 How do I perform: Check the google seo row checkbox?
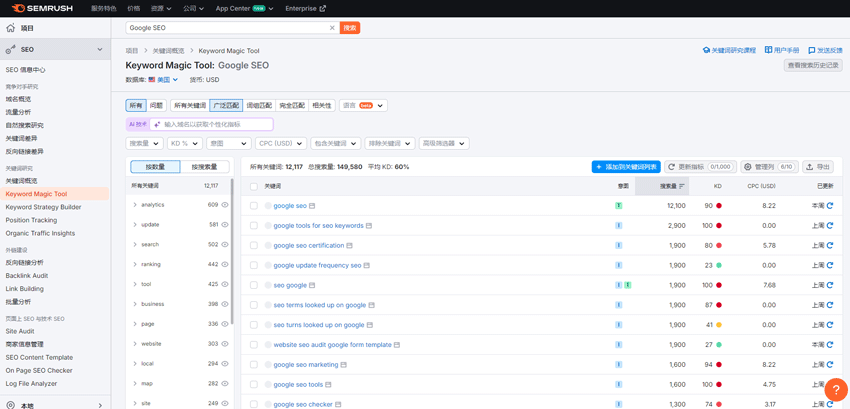coord(254,206)
